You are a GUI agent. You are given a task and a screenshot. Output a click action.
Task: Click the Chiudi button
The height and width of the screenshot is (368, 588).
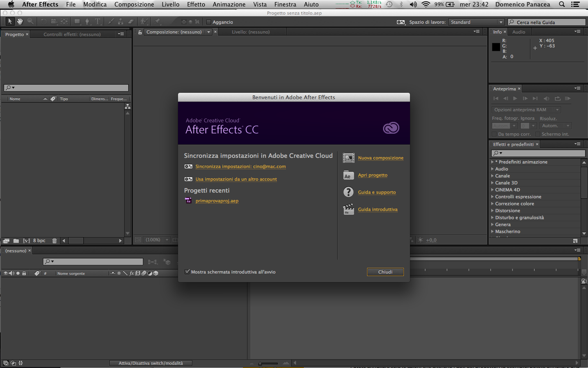[385, 272]
